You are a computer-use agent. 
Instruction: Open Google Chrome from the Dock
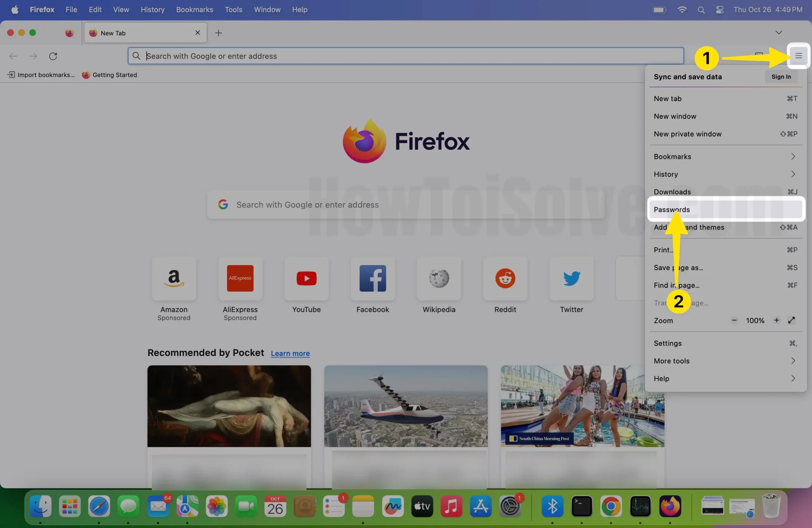611,506
